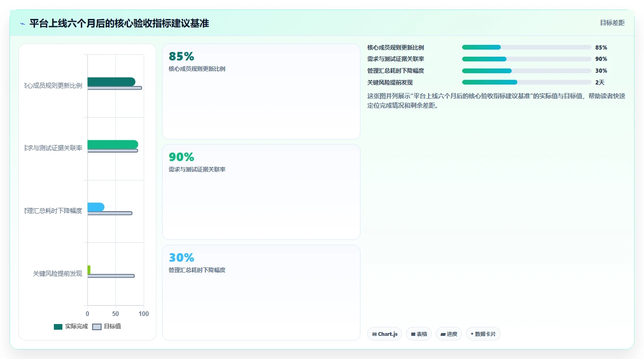Click the 85% value in the progress list
Image resolution: width=644 pixels, height=359 pixels.
[x=601, y=47]
